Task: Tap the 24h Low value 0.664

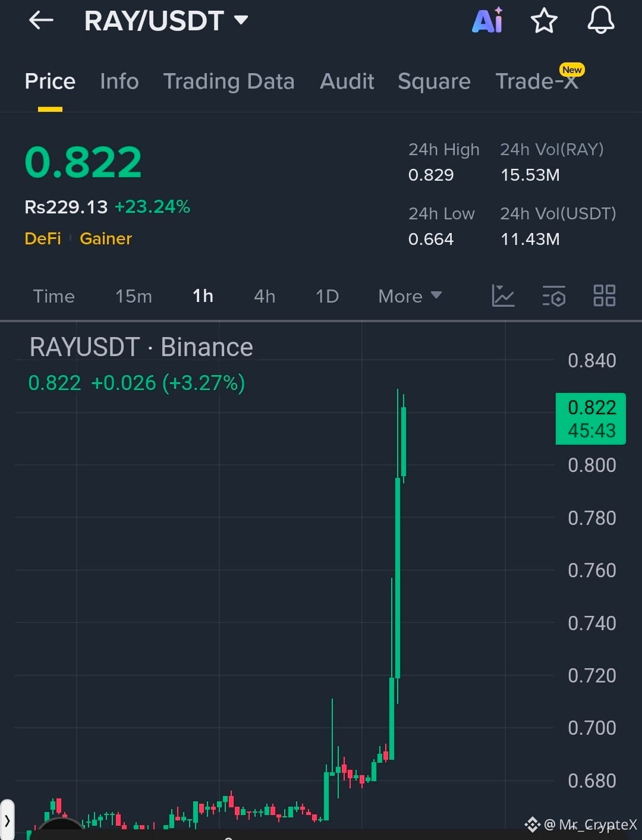Action: click(431, 239)
